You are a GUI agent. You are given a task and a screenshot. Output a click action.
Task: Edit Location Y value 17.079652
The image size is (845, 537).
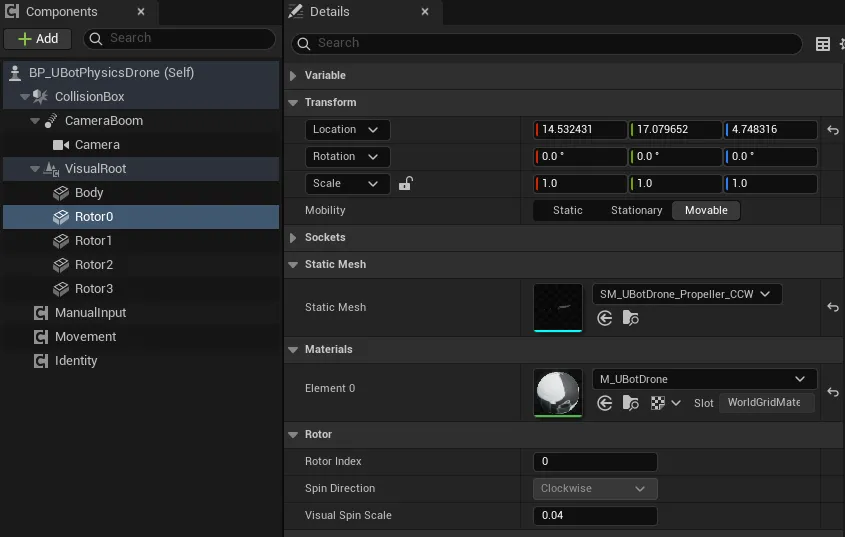pos(675,129)
